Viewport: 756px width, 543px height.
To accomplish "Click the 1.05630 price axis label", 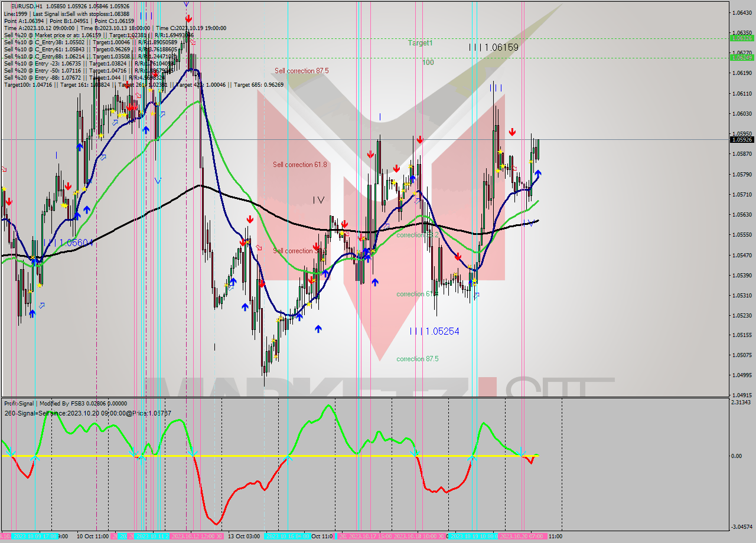I will pos(742,214).
